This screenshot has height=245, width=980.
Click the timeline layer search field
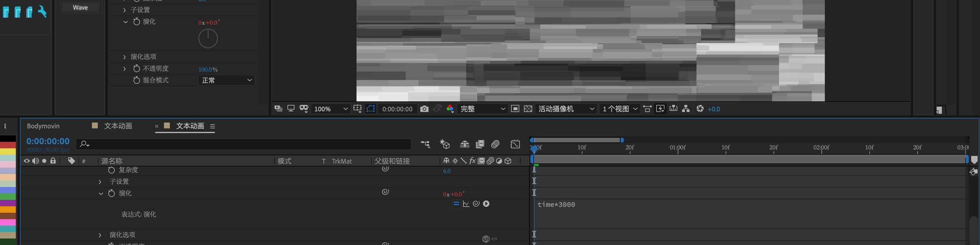[x=245, y=144]
